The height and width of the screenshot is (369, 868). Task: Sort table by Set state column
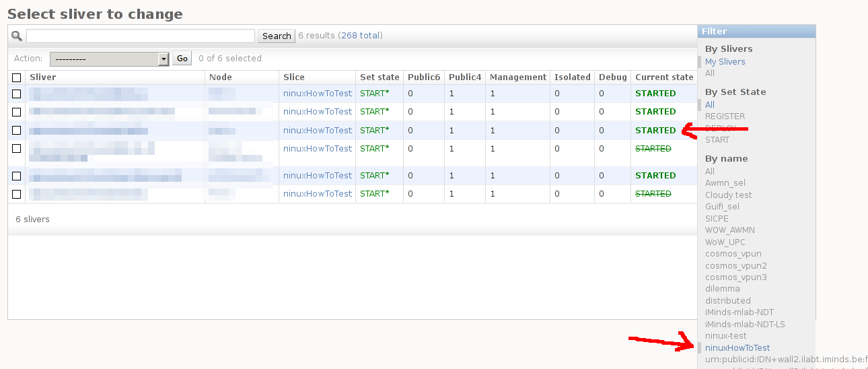pyautogui.click(x=379, y=77)
